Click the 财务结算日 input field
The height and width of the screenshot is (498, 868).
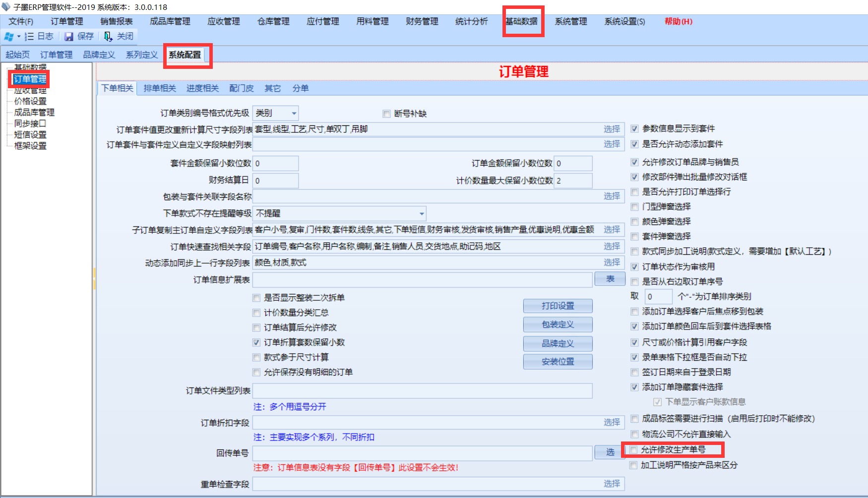coord(275,181)
